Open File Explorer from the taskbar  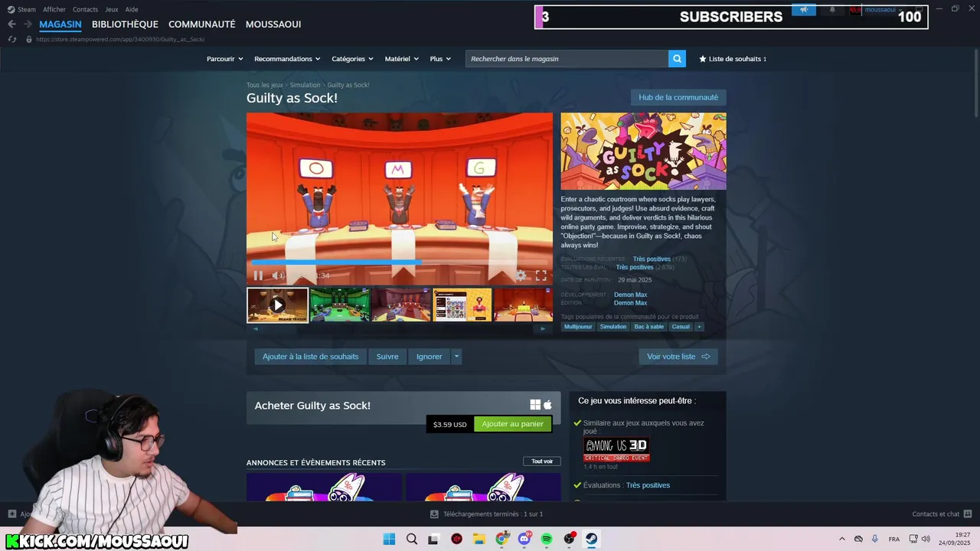click(479, 539)
